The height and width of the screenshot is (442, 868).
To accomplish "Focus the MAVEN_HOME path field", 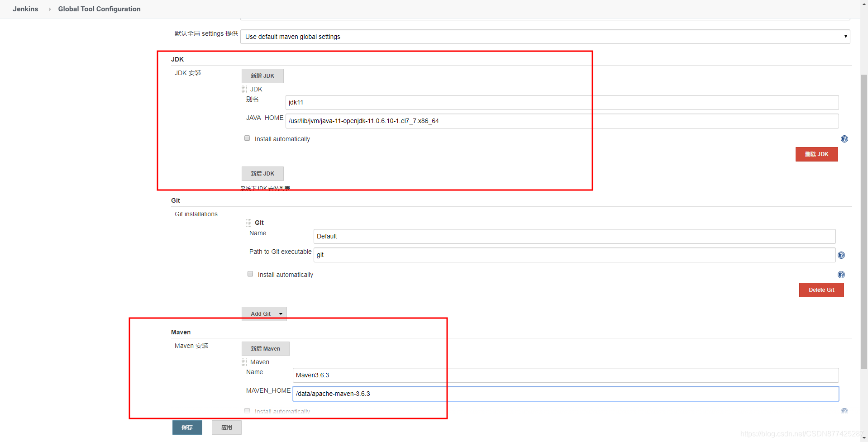I will (x=566, y=394).
